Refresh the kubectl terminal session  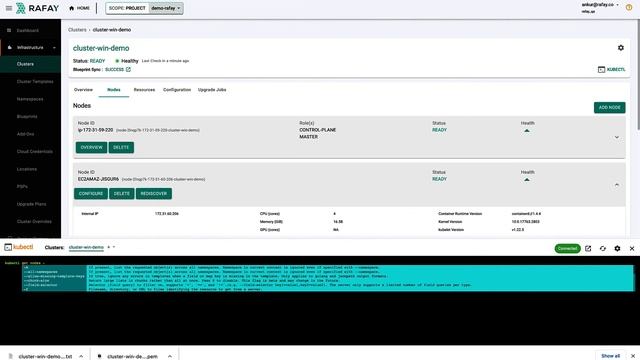tap(603, 248)
